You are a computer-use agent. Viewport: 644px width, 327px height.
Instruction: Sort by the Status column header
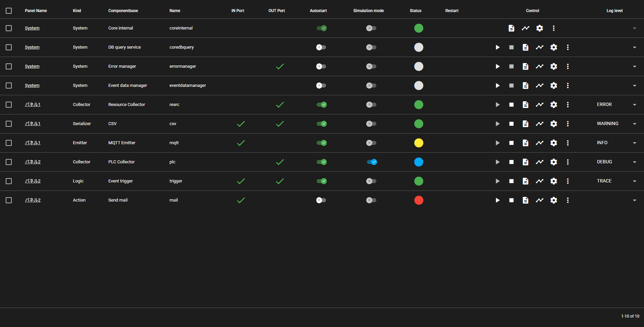(x=415, y=11)
